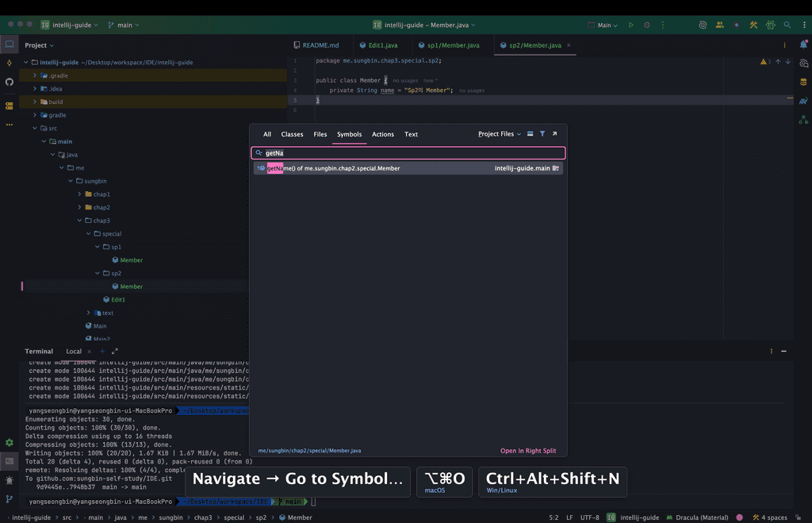Screen dimensions: 812x523
Task: Expand the chap1 folder in project tree
Action: point(80,194)
